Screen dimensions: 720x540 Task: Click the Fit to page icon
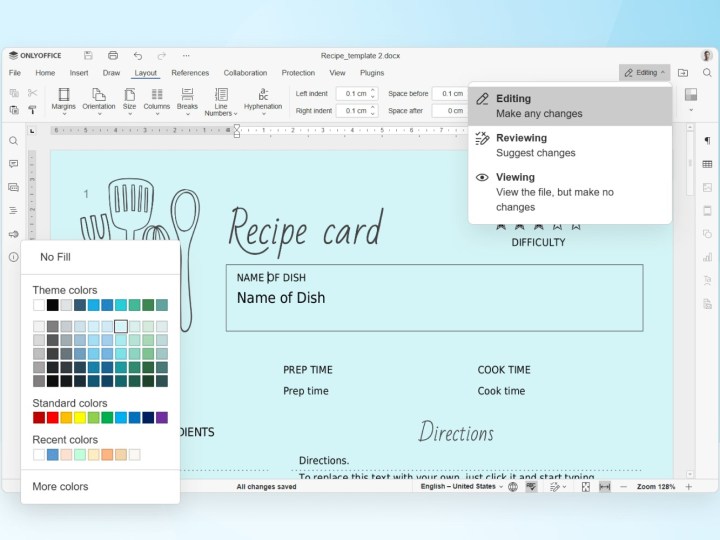pyautogui.click(x=586, y=487)
